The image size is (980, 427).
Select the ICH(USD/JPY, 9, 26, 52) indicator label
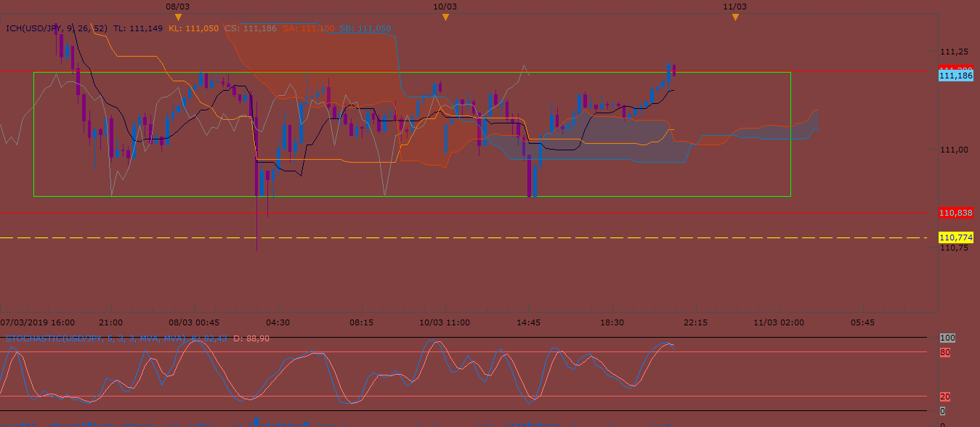pos(57,28)
